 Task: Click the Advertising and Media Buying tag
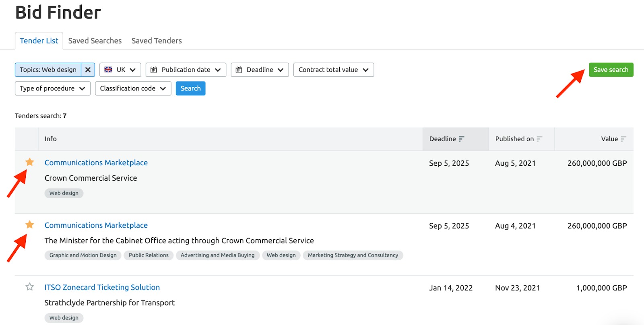217,255
